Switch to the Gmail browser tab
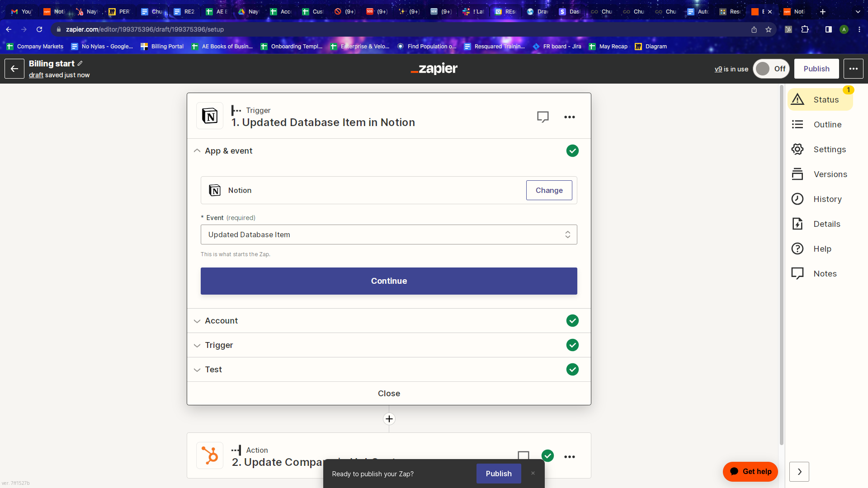This screenshot has width=868, height=488. [x=22, y=12]
